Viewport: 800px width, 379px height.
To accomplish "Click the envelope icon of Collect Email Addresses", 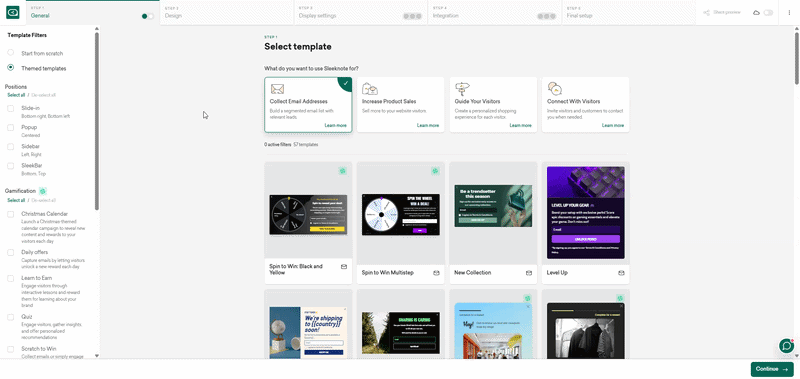I will 277,89.
